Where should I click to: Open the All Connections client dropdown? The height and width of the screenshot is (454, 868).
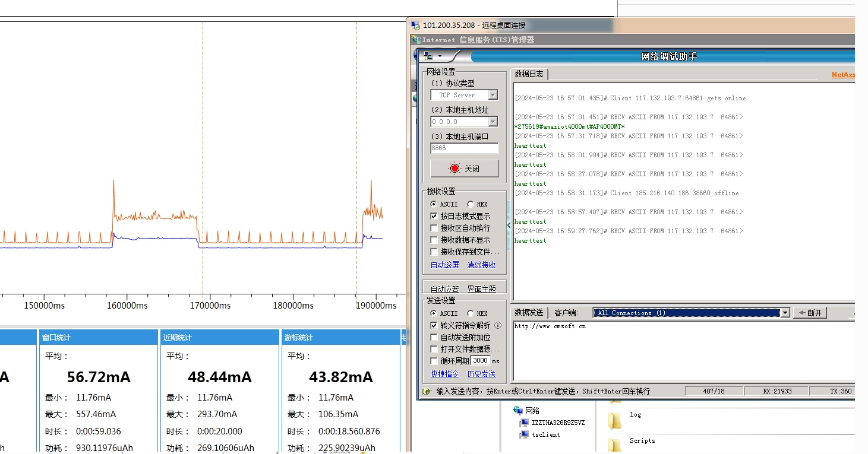click(785, 313)
